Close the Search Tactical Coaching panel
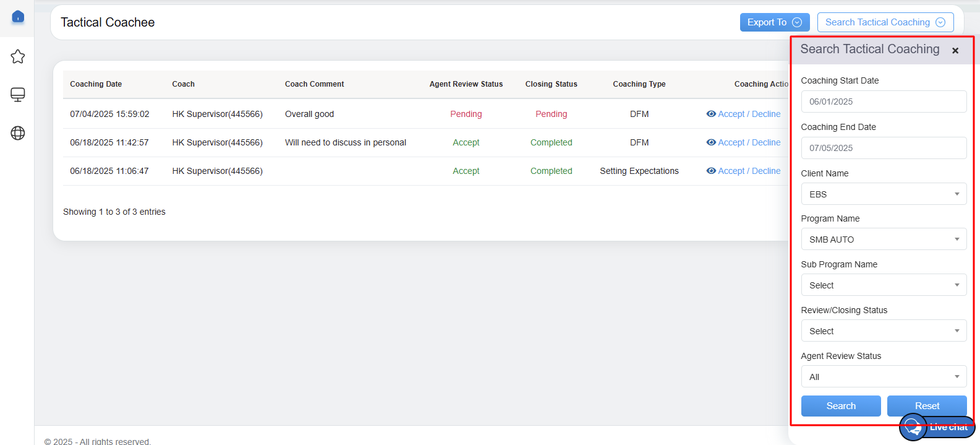The image size is (980, 445). 955,51
